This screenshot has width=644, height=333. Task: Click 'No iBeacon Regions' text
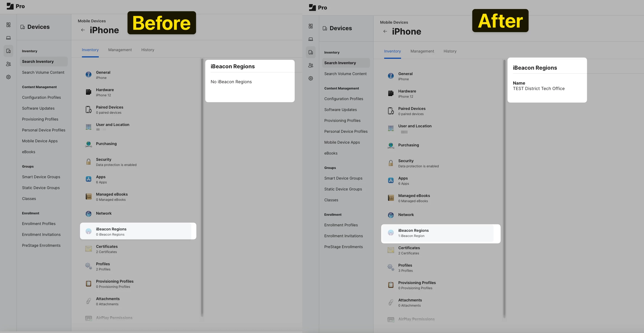(231, 82)
